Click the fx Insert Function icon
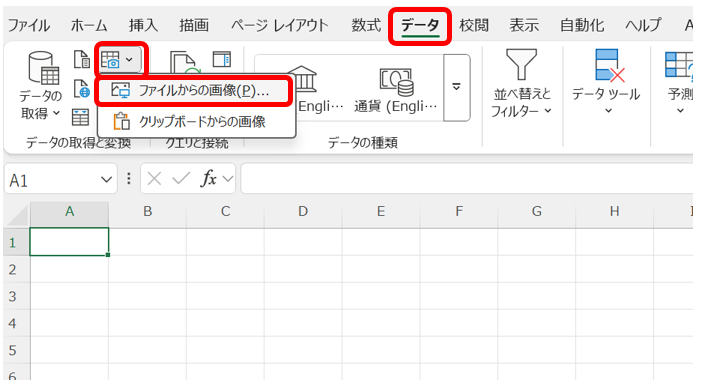This screenshot has height=384, width=701. click(x=209, y=179)
